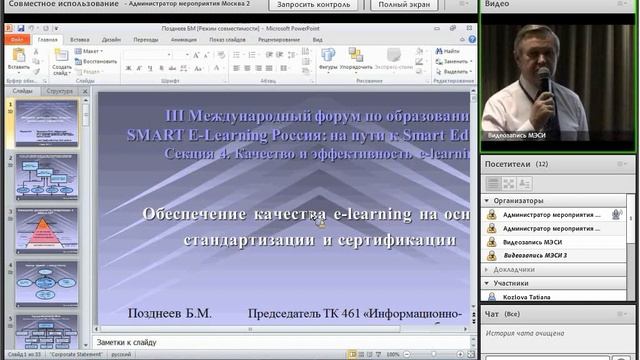This screenshot has width=640, height=360.
Task: Collapse the Участники group
Action: 487,283
